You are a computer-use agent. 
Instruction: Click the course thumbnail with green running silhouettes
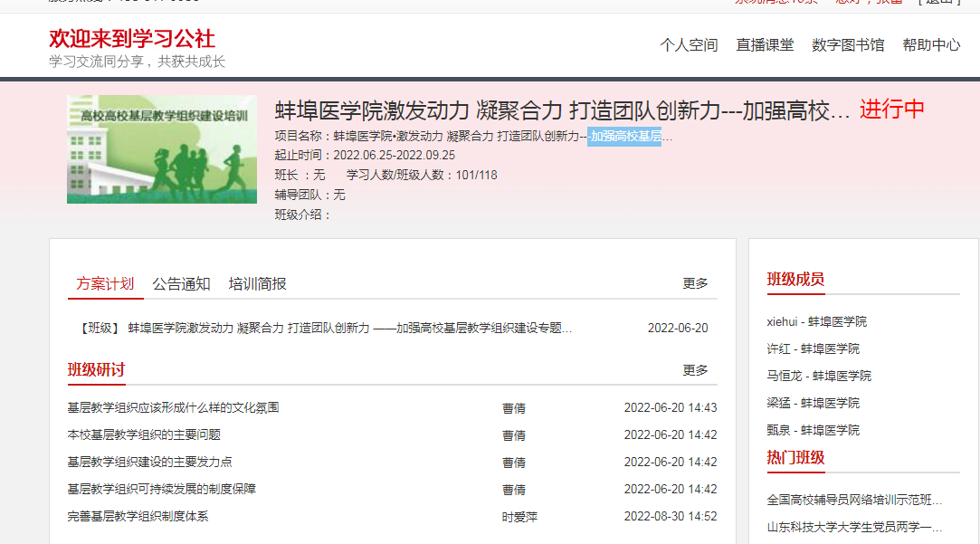(162, 149)
